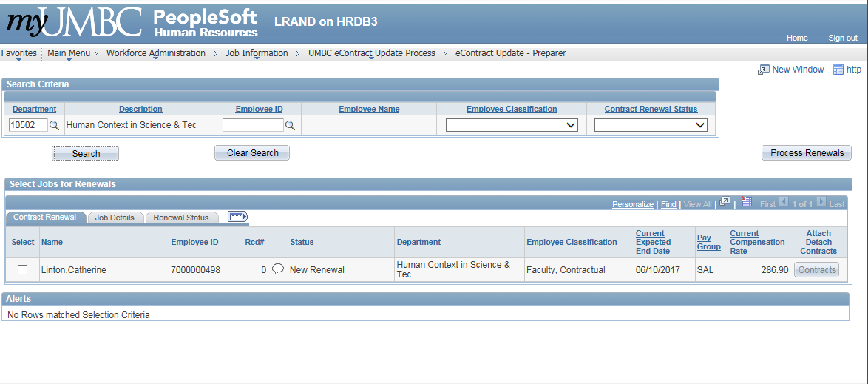Viewport: 868px width, 384px height.
Task: Click the Personalize grid link
Action: pyautogui.click(x=632, y=204)
